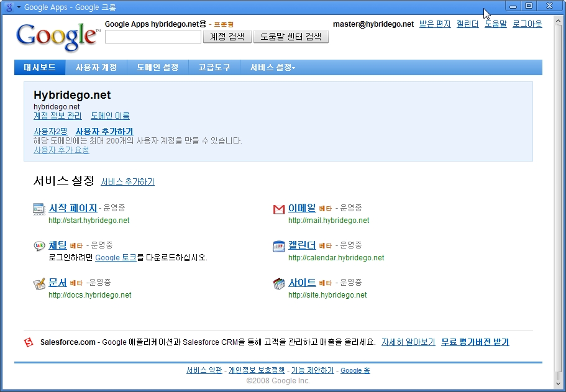This screenshot has width=566, height=392.
Task: Click the Docs pencil icon
Action: [39, 284]
